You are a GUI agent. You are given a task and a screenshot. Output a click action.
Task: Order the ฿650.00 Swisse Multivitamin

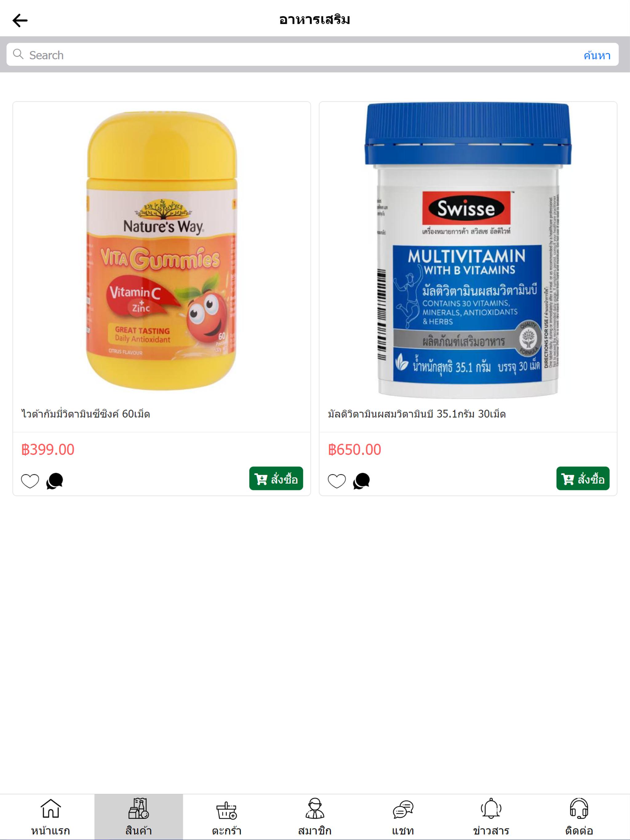coord(583,478)
